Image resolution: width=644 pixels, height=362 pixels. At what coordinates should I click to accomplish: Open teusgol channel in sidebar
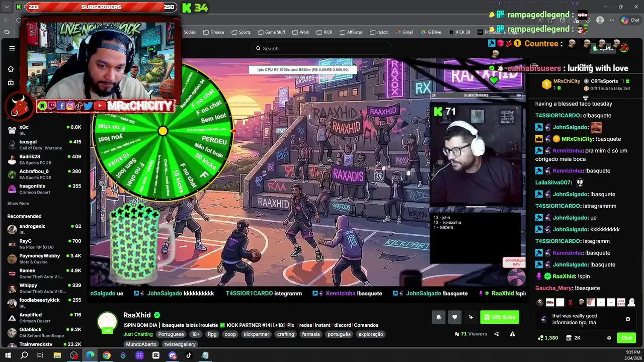(x=44, y=145)
